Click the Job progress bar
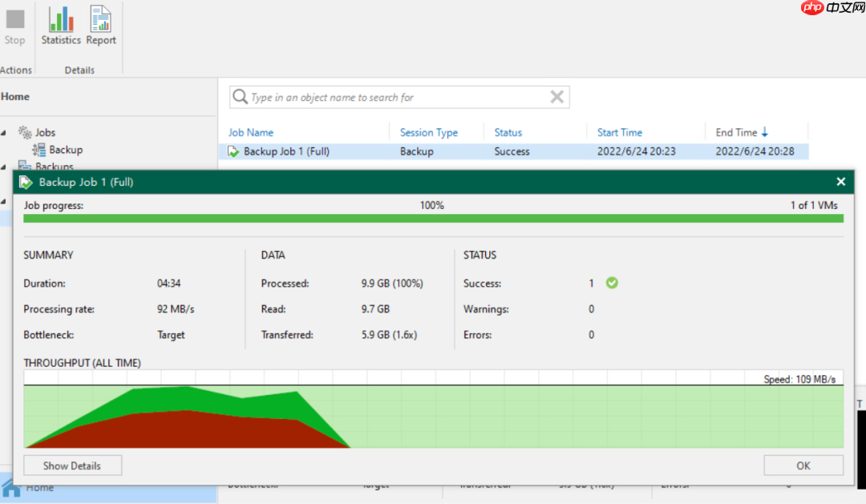The height and width of the screenshot is (504, 866). 433,217
